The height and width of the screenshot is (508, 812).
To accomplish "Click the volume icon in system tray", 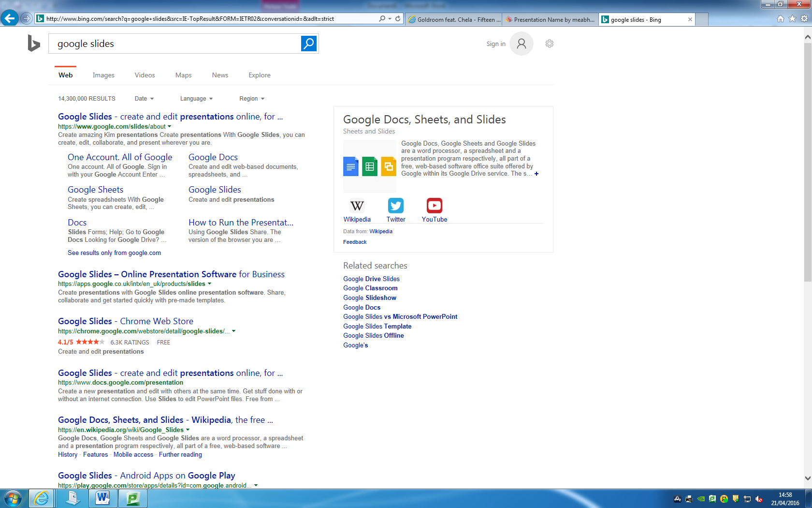I will [x=759, y=499].
